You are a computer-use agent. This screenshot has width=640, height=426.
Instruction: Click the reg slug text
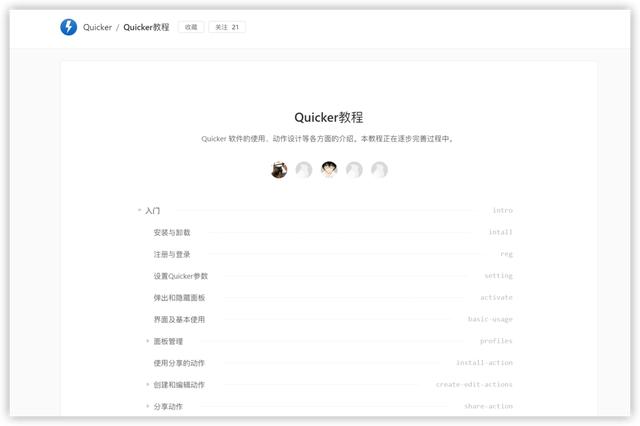(x=507, y=254)
